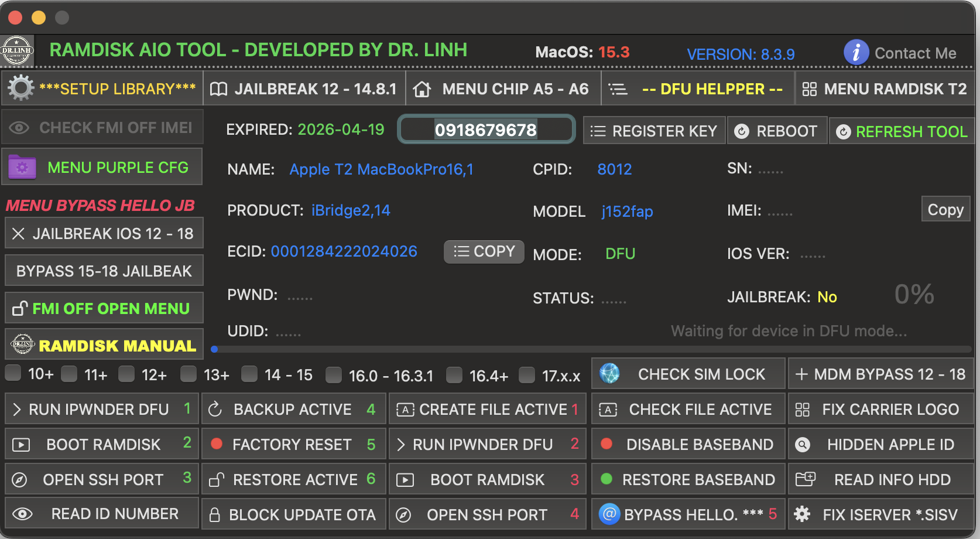
Task: Click RUN IPWNDER DFU 1 button
Action: click(x=102, y=409)
